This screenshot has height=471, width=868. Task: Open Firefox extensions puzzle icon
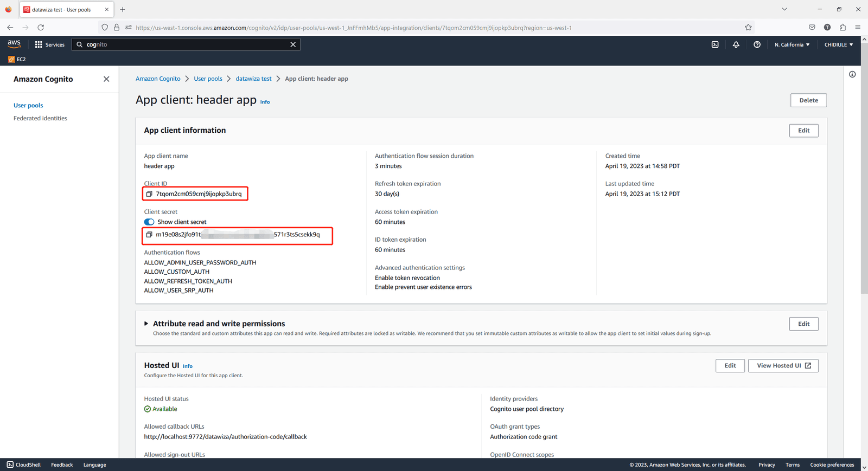tap(843, 27)
